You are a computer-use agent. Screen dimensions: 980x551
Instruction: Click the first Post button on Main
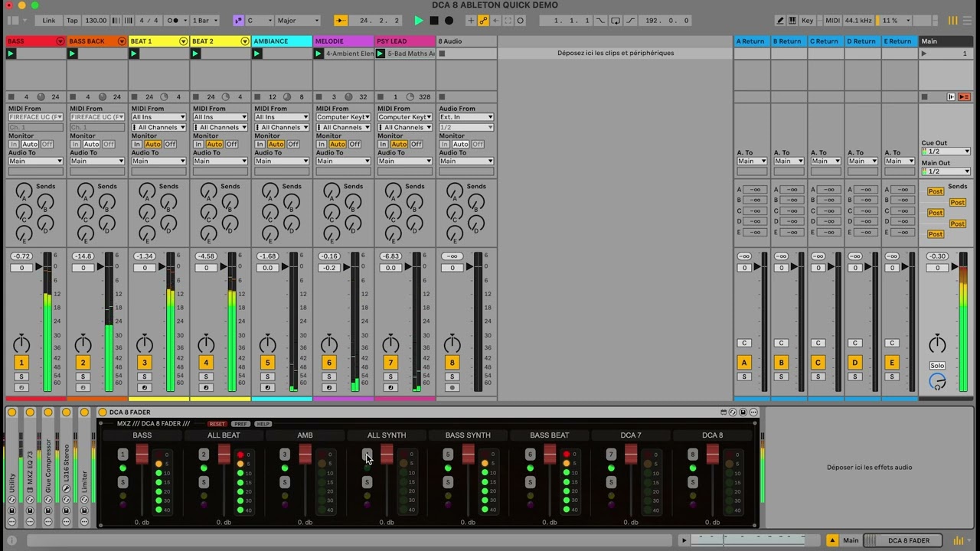click(x=936, y=191)
